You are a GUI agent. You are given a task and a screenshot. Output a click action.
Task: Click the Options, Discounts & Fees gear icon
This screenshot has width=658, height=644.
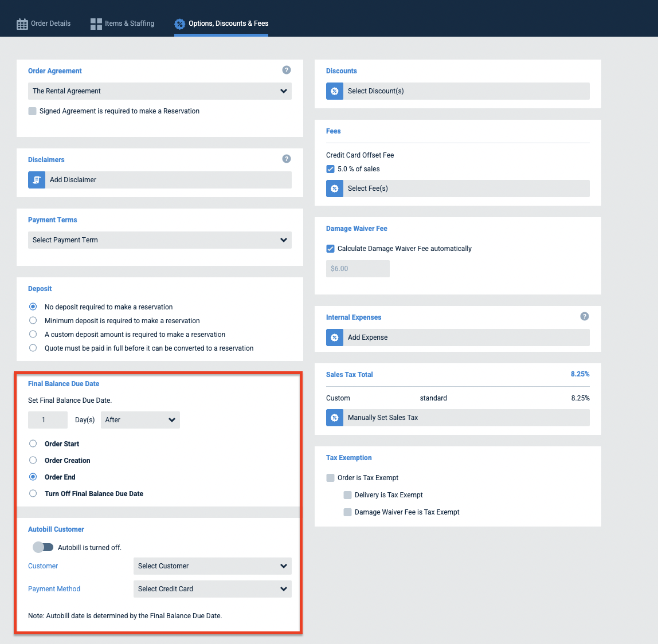179,24
